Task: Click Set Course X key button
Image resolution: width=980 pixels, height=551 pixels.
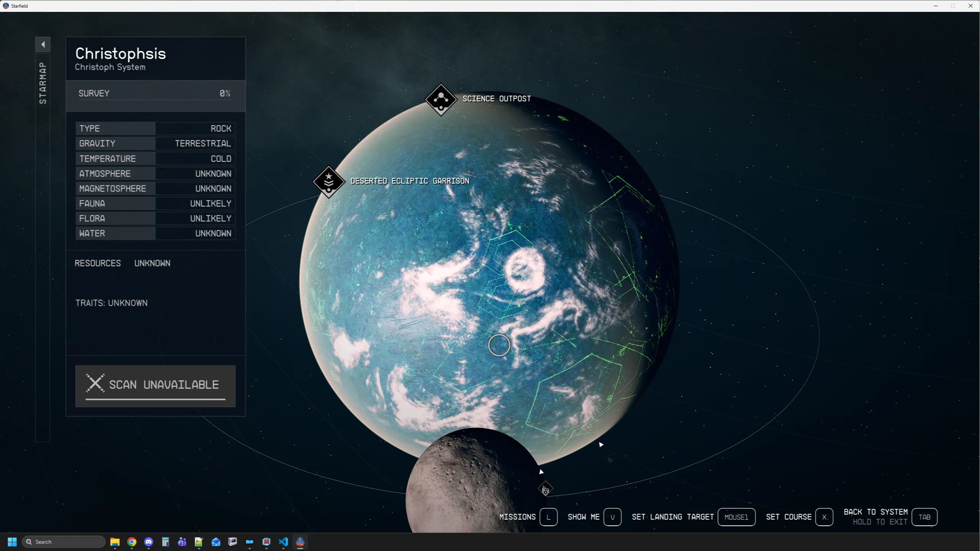Action: pyautogui.click(x=824, y=517)
